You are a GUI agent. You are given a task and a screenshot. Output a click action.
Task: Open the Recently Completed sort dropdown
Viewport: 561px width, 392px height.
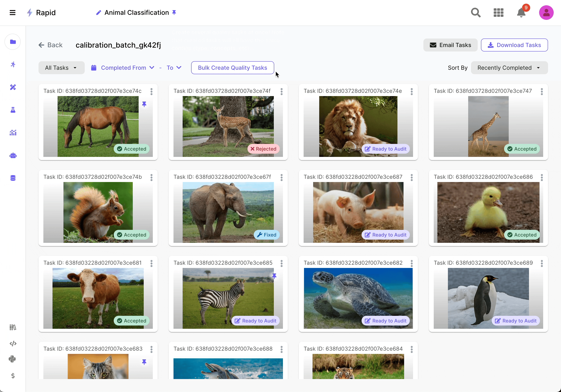pos(509,68)
